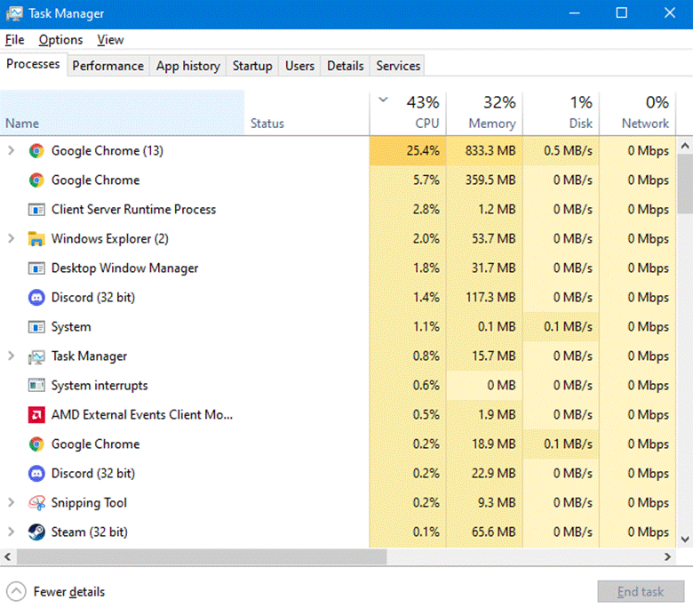Click the Steam process icon
This screenshot has width=693, height=616.
(36, 532)
